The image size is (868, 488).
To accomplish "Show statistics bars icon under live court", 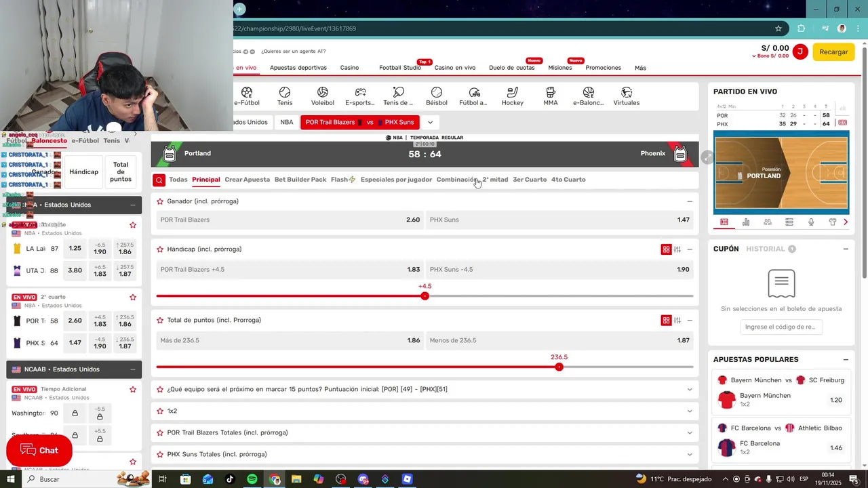I will [746, 222].
